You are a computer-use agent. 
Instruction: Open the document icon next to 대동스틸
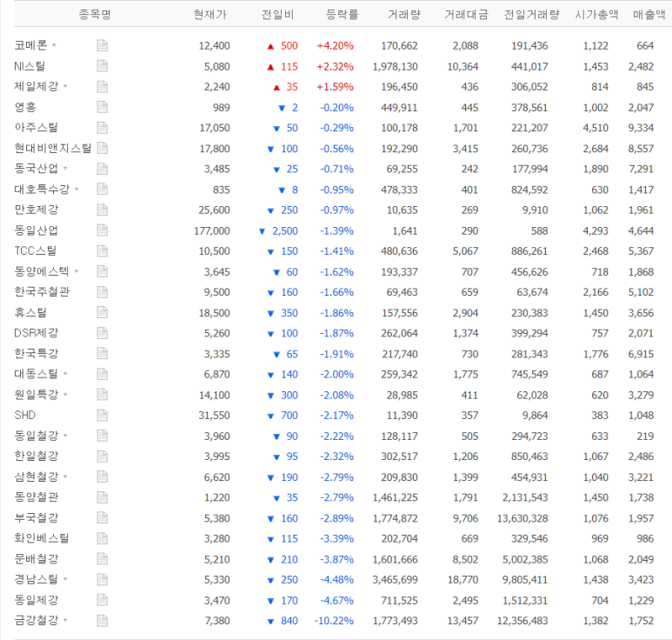(x=102, y=374)
